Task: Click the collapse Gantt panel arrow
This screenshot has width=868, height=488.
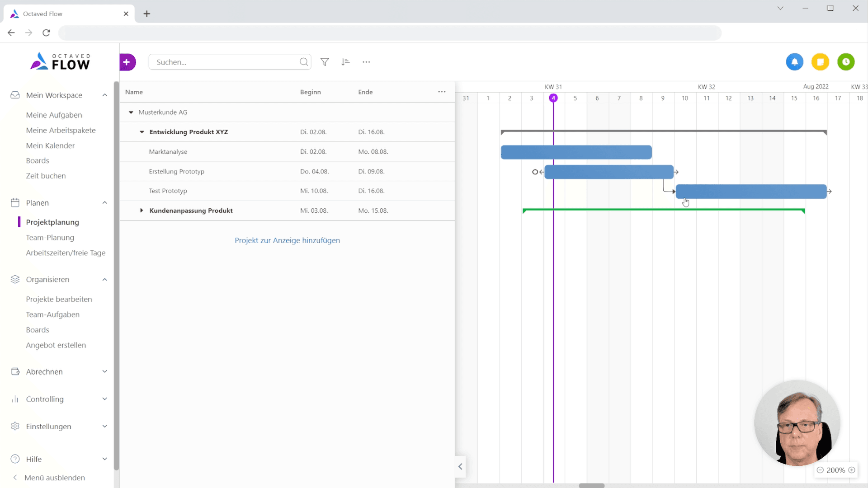Action: click(460, 467)
